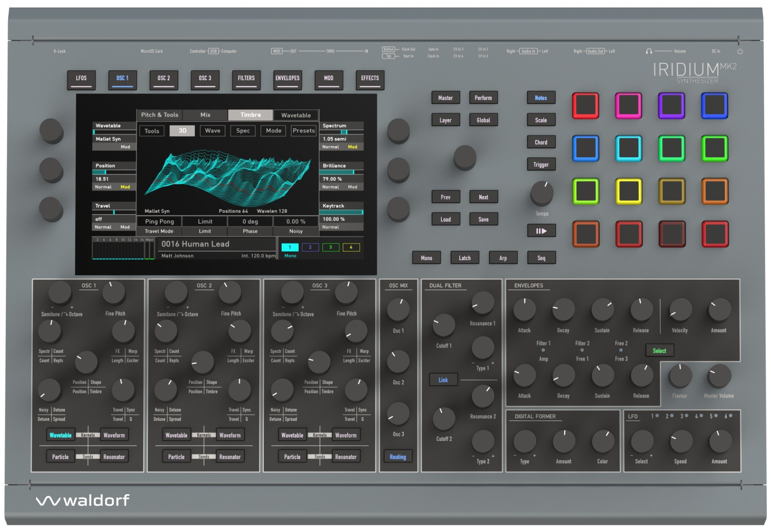771x532 pixels.
Task: Click the headphone icon on the top panel
Action: tap(649, 52)
